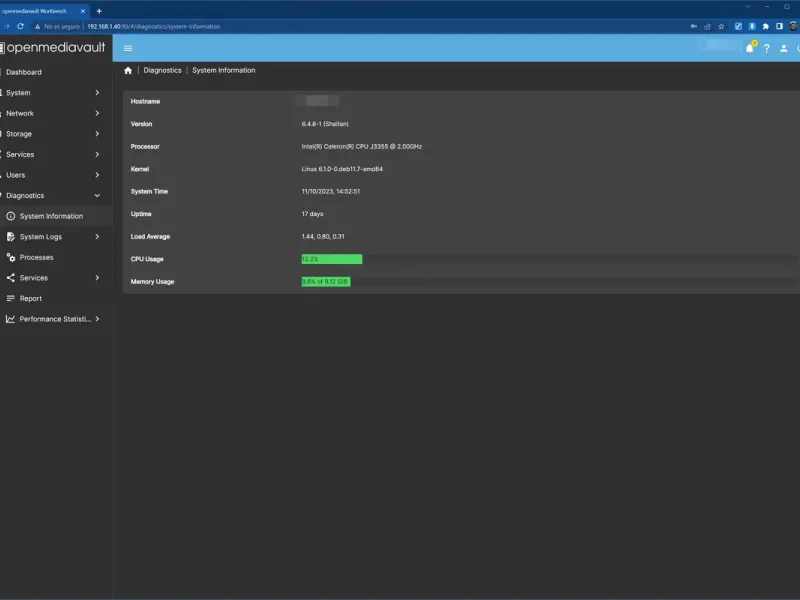Click the browser address bar URL
This screenshot has width=800, height=600.
[154, 27]
